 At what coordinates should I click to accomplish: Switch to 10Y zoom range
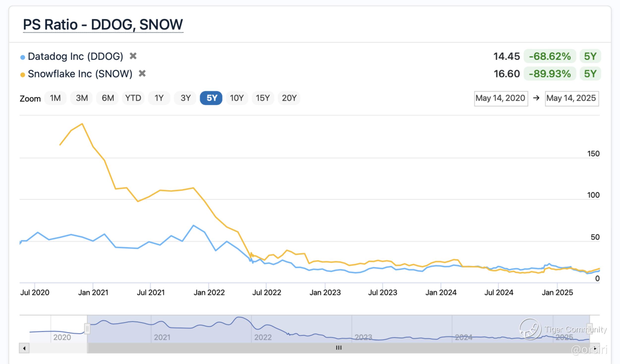click(237, 98)
